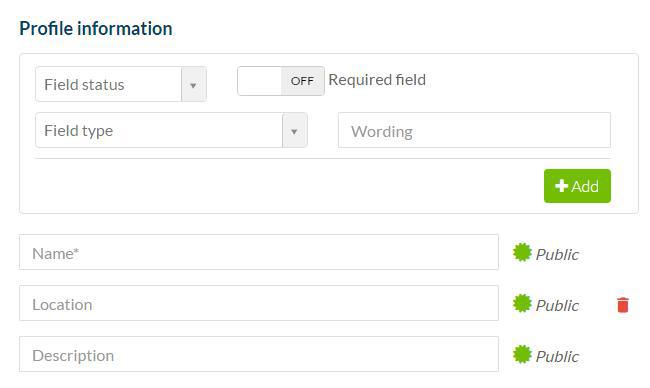Click the Public label next to Description
The width and height of the screenshot is (650, 388).
pos(557,356)
